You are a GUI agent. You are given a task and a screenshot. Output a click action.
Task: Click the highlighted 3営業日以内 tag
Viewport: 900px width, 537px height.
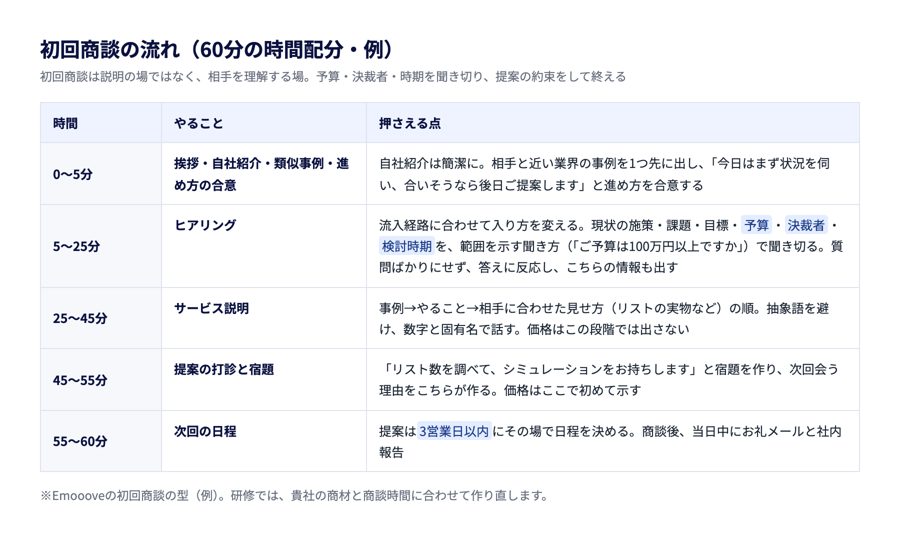pyautogui.click(x=453, y=431)
